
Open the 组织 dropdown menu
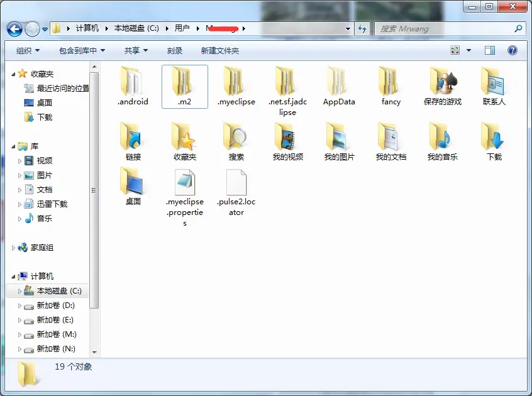[x=26, y=50]
